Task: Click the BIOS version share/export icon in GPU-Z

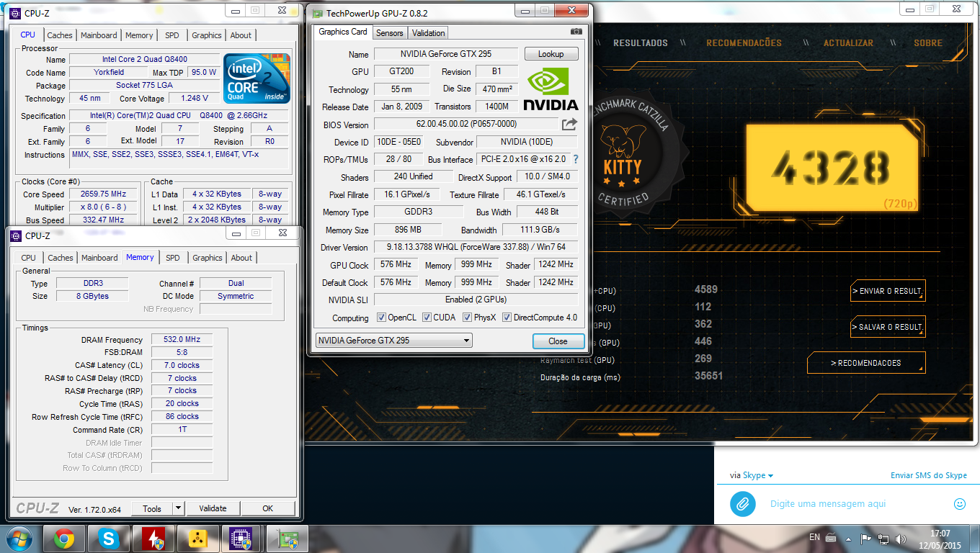Action: pyautogui.click(x=569, y=124)
